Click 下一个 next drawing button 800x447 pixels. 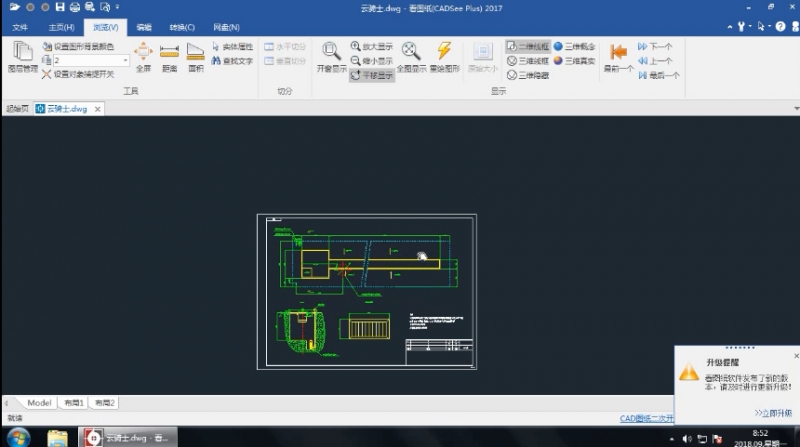point(655,46)
